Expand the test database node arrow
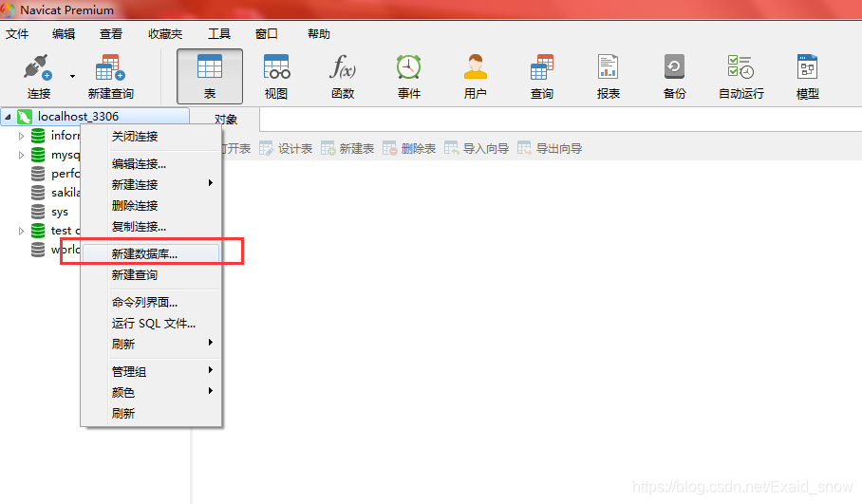 22,231
